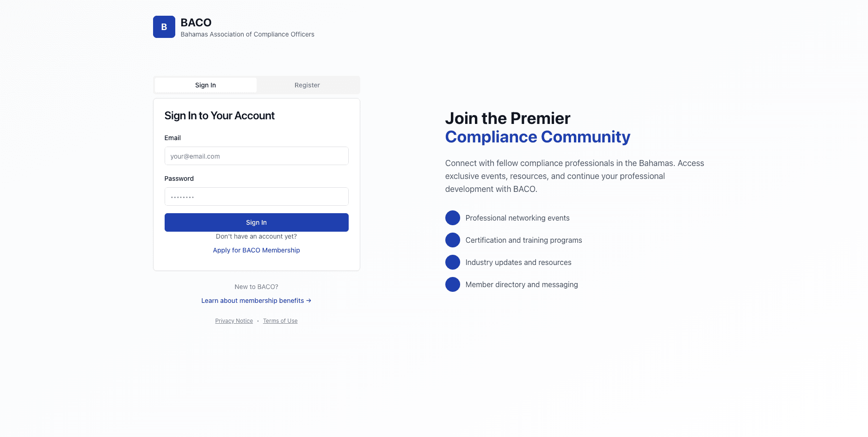
Task: Switch to the Register tab
Action: [307, 85]
